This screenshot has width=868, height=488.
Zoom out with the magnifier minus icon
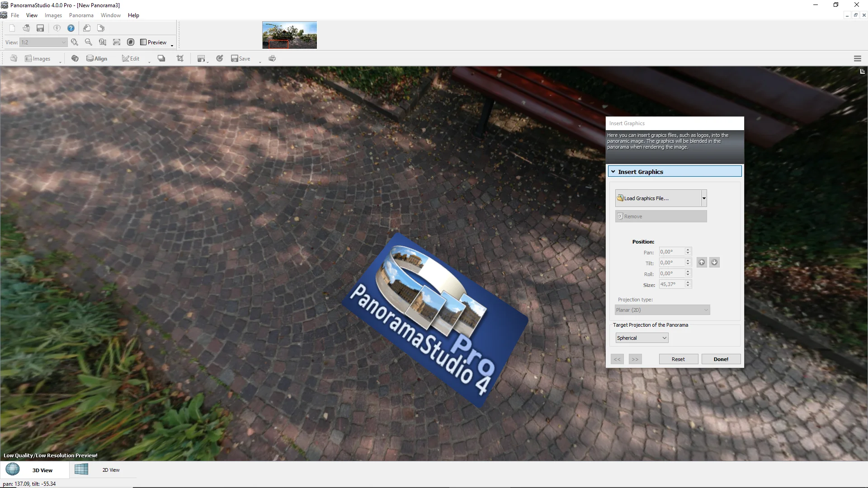pos(89,42)
